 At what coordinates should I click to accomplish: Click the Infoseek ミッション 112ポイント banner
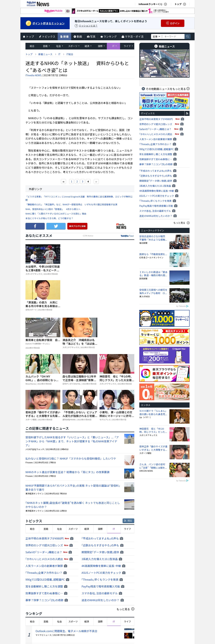point(164,101)
